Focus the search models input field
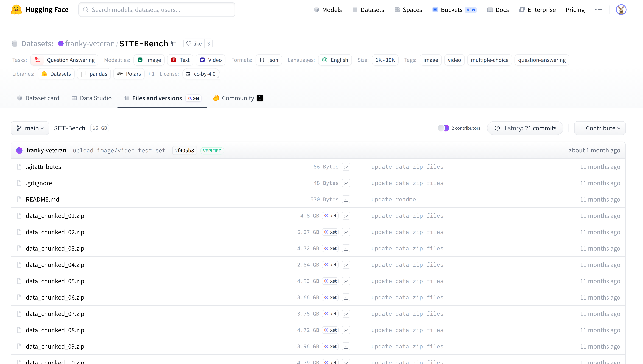 tap(157, 10)
